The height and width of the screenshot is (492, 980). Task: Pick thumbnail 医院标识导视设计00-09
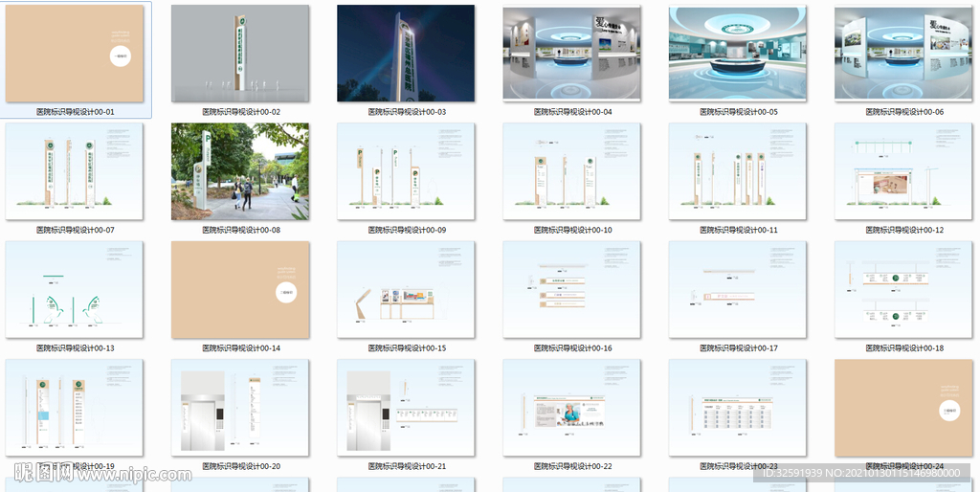406,171
